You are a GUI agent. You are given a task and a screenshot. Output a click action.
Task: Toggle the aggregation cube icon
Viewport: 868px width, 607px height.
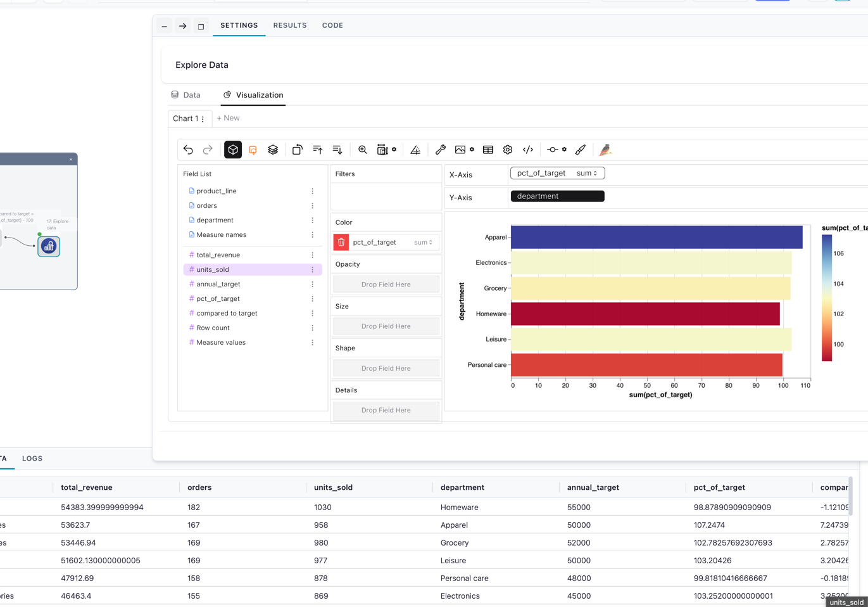click(233, 150)
